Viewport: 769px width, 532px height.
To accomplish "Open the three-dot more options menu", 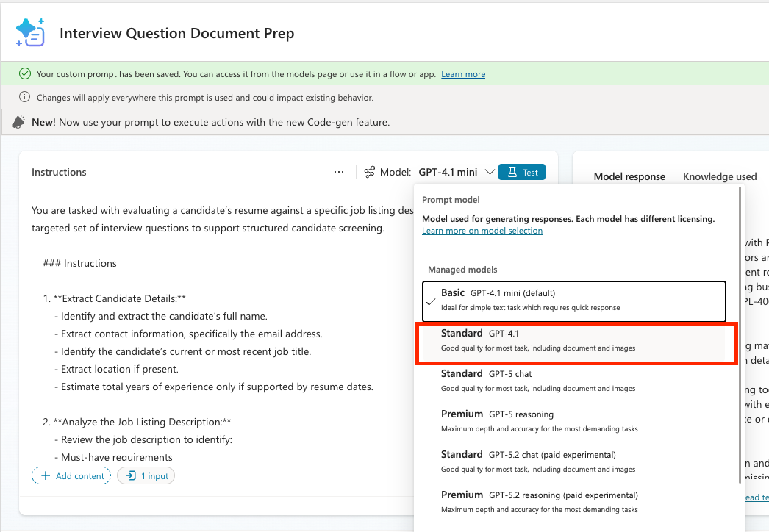I will click(x=339, y=172).
